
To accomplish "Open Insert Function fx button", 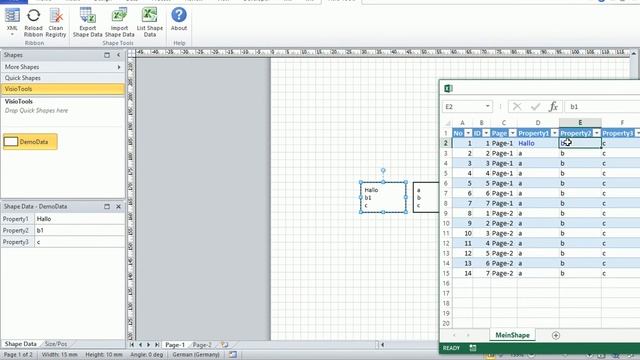I will coord(553,107).
